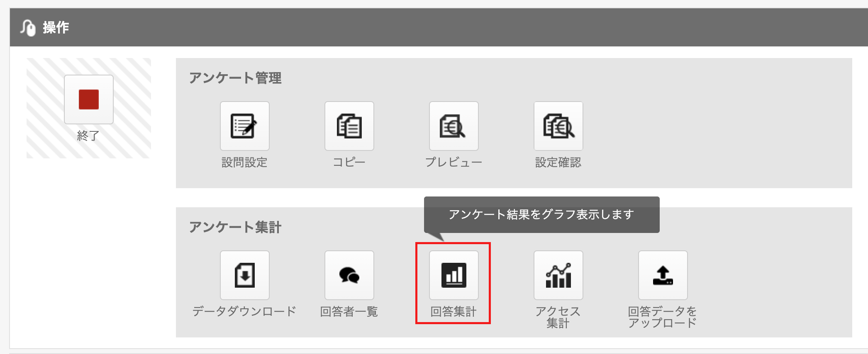
Task: Click the red 終了 stop icon
Action: [x=89, y=99]
